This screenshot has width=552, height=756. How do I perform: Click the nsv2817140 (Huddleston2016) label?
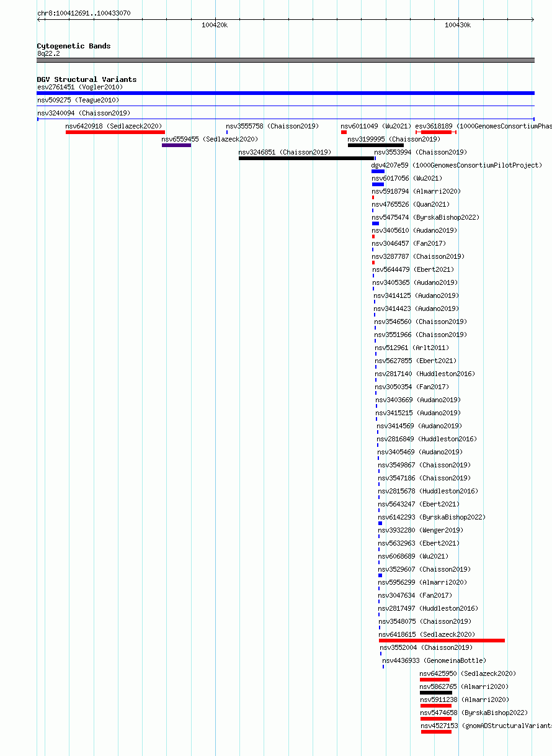pyautogui.click(x=425, y=374)
